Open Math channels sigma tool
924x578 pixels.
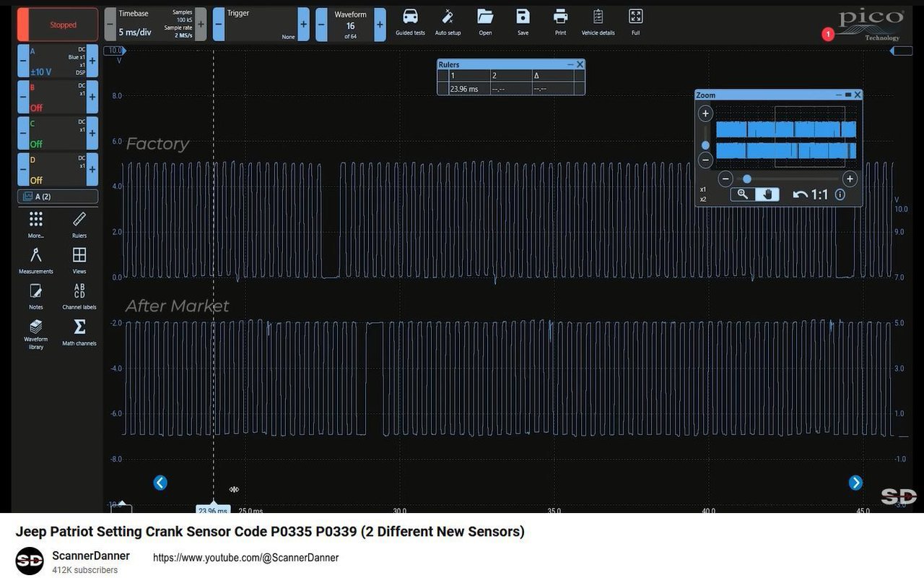79,332
